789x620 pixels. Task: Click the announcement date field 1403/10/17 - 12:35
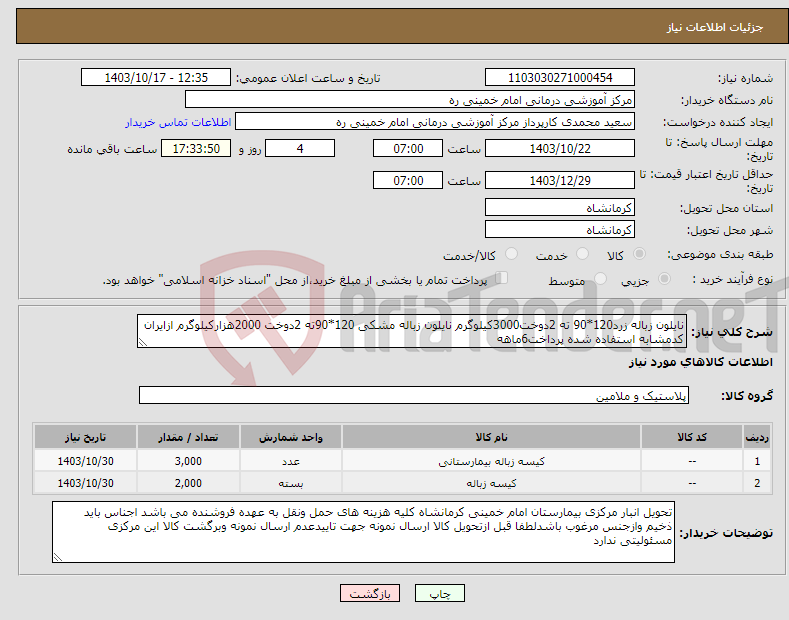coord(155,78)
